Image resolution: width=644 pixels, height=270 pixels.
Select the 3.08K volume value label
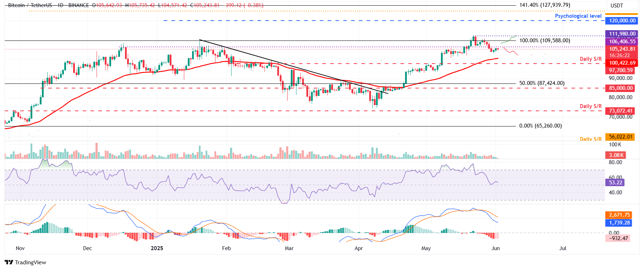616,155
